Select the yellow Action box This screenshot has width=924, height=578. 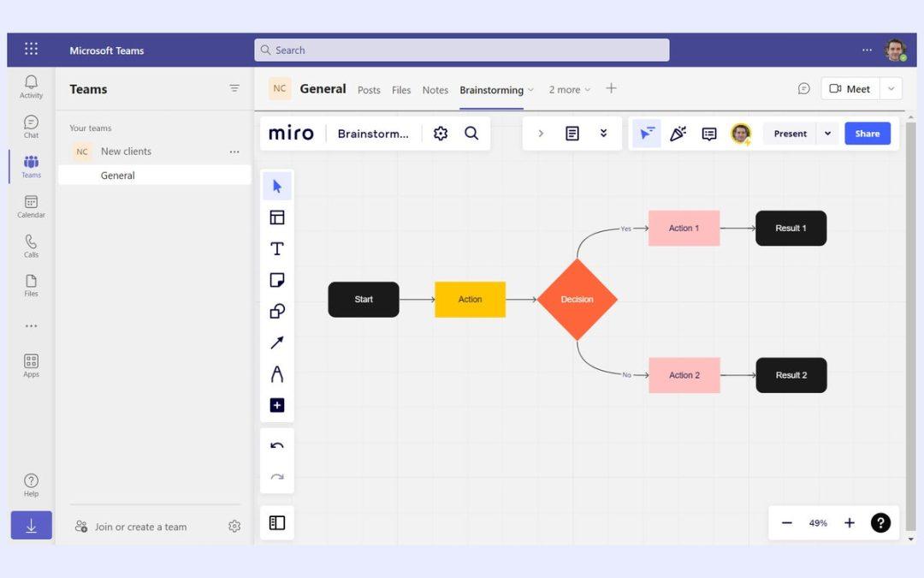point(471,299)
